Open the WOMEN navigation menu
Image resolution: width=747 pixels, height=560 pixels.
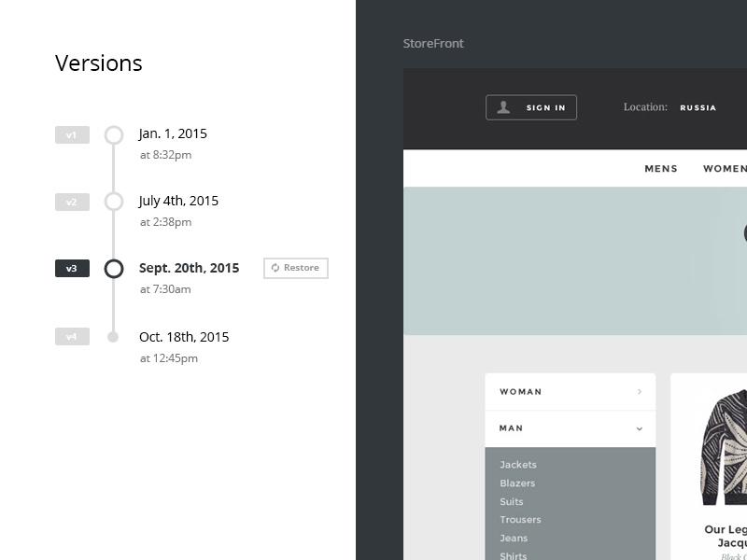[x=725, y=169]
